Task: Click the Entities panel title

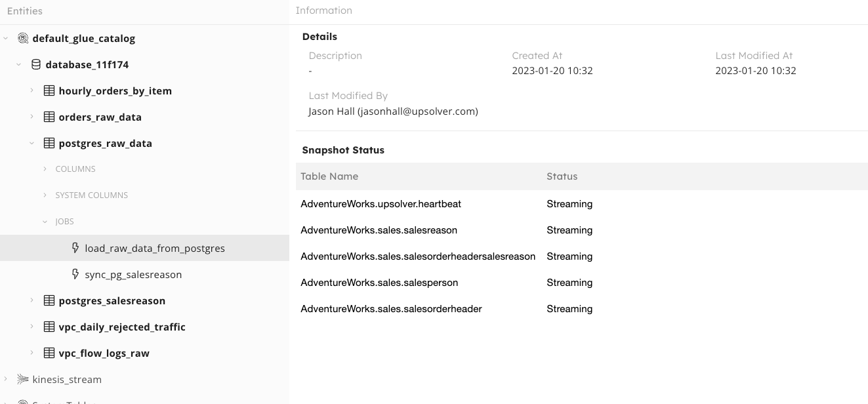Action: point(24,10)
